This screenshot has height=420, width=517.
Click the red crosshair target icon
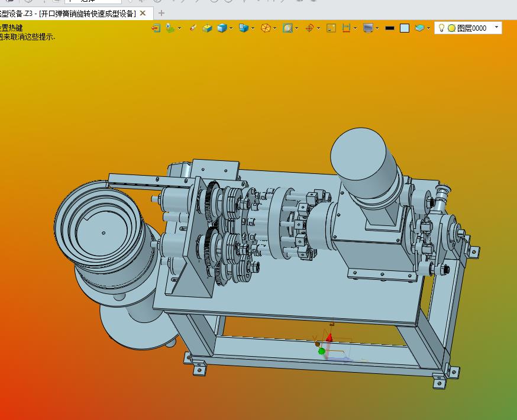[309, 28]
